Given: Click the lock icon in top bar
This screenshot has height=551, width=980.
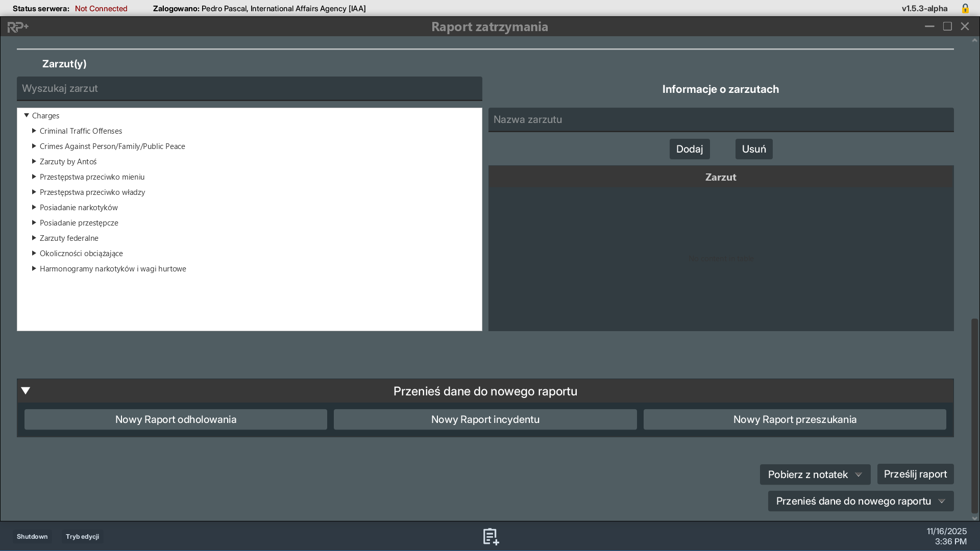Looking at the screenshot, I should 965,9.
